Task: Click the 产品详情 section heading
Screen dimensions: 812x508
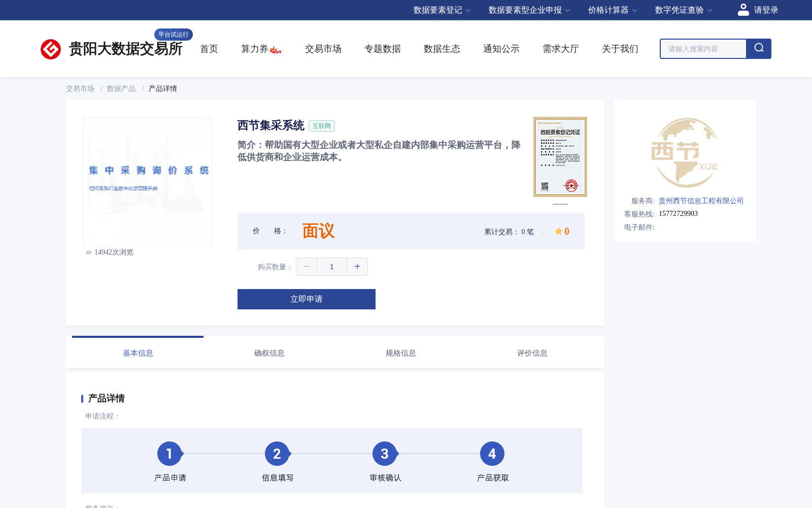Action: [x=107, y=399]
